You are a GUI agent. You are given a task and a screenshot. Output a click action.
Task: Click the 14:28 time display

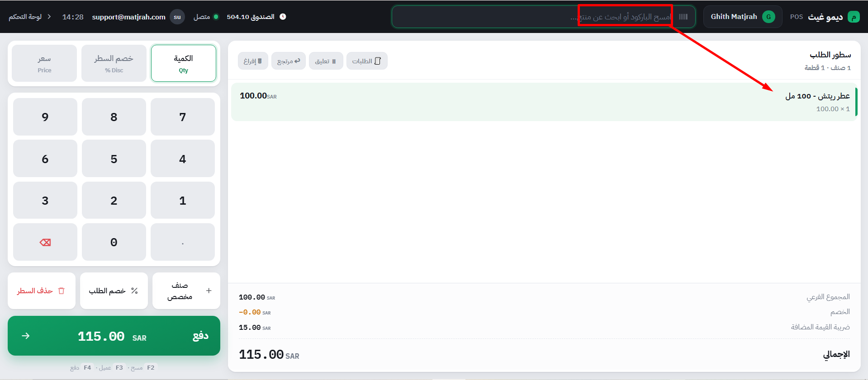[73, 17]
